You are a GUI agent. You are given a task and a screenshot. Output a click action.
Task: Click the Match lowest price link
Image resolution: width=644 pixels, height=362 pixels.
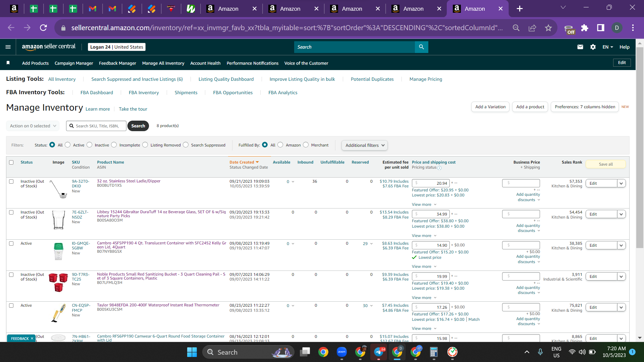(474, 319)
